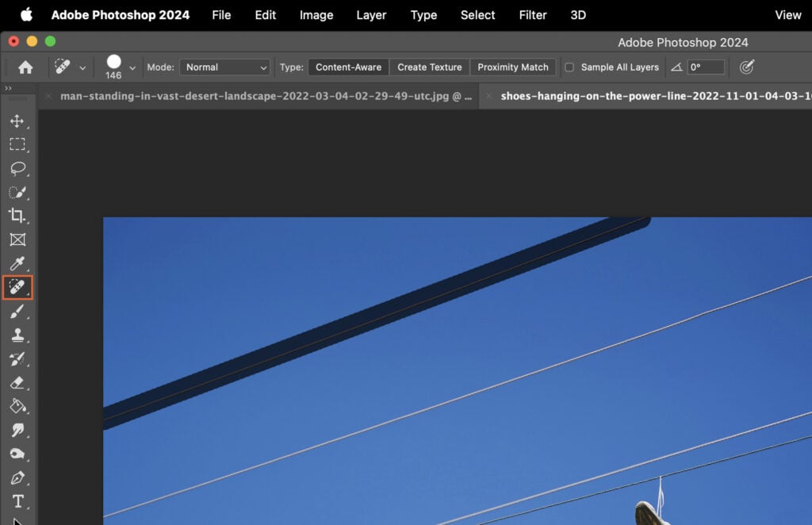
Task: Enable Sample All Layers
Action: [569, 67]
